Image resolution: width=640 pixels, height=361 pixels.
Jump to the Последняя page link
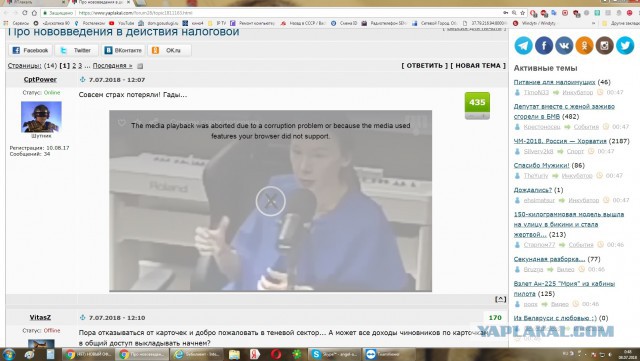tap(112, 65)
